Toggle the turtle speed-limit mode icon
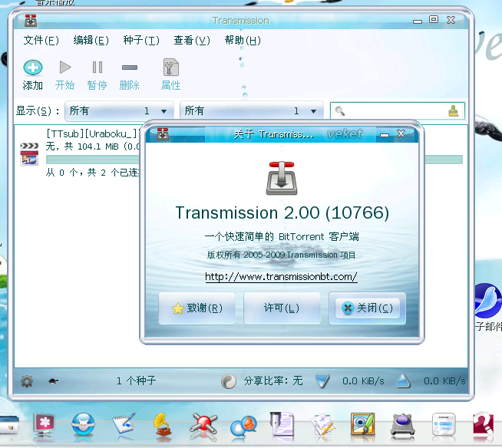The height and width of the screenshot is (448, 502). 53,381
